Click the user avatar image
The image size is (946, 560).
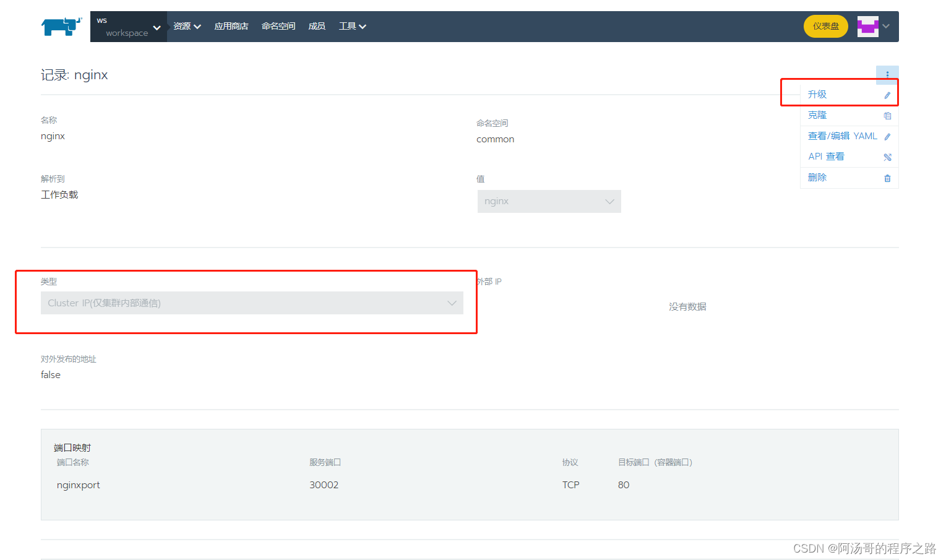[x=868, y=26]
